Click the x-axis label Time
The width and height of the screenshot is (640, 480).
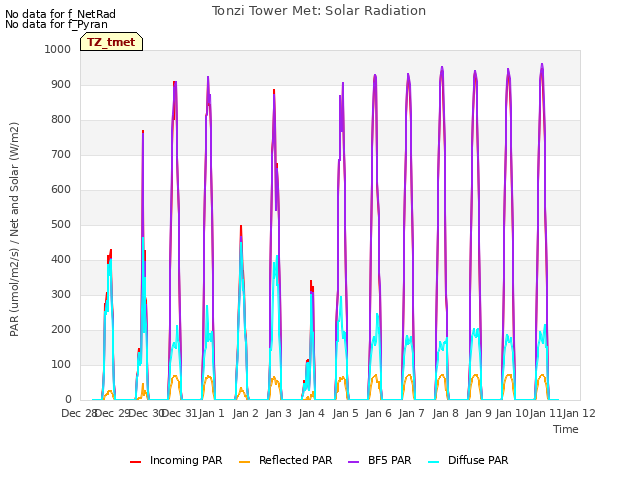566,429
